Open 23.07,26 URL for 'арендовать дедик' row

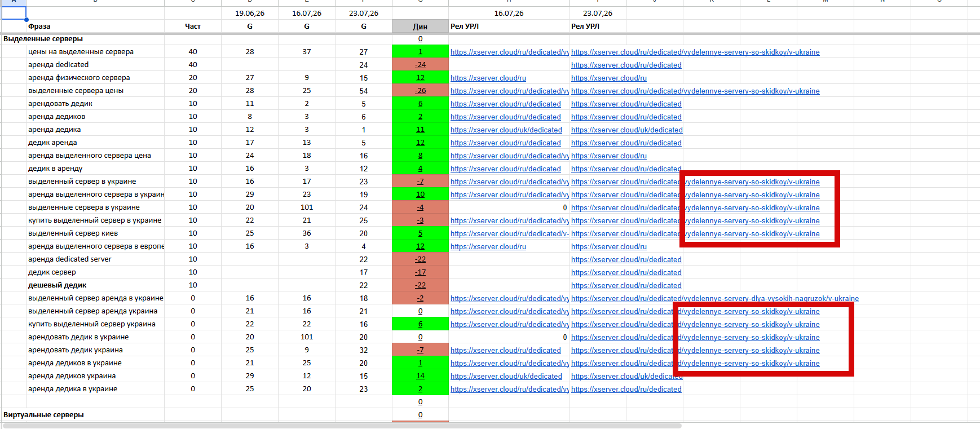(626, 104)
